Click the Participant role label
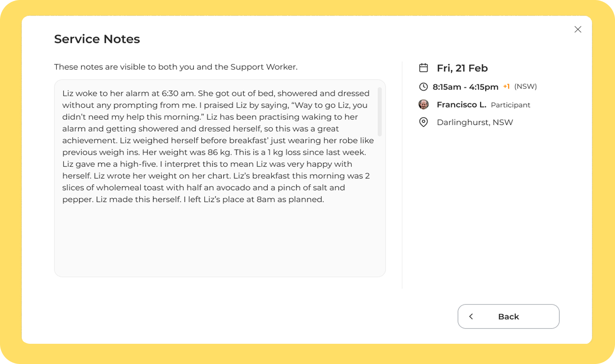The image size is (615, 364). click(x=510, y=105)
